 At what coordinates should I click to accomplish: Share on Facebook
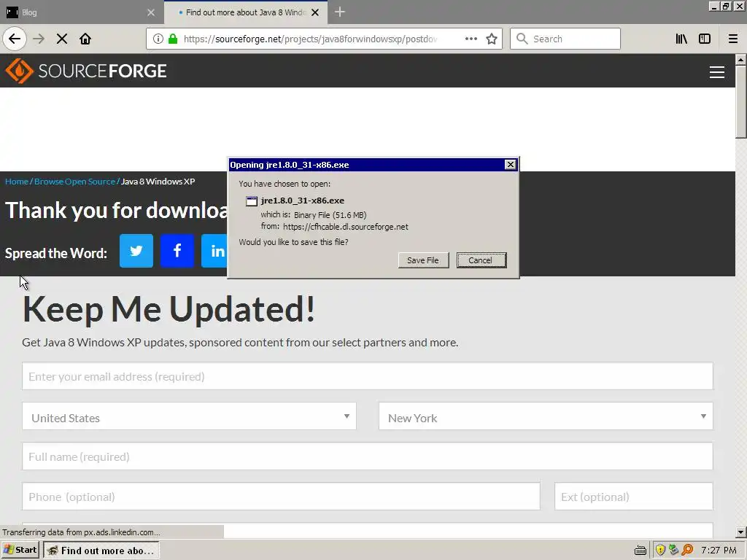point(177,251)
